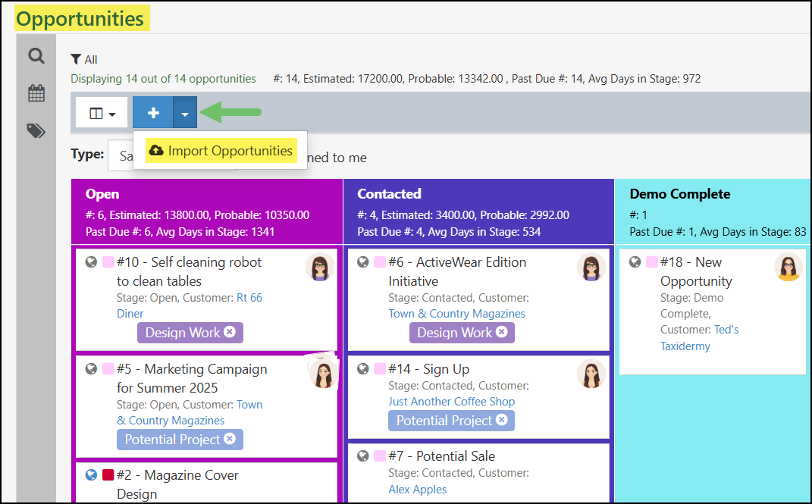The height and width of the screenshot is (504, 812).
Task: Click assignee avatar on #5 card
Action: pos(323,373)
